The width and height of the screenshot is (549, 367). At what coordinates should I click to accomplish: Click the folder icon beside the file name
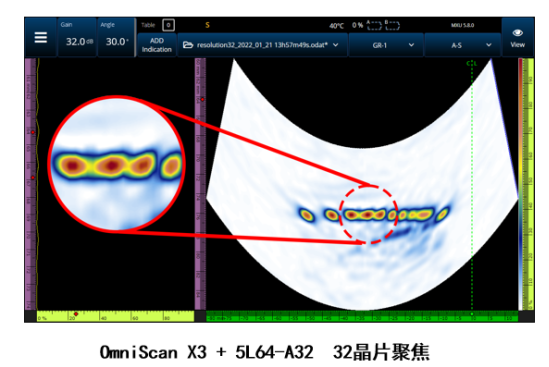pos(188,45)
